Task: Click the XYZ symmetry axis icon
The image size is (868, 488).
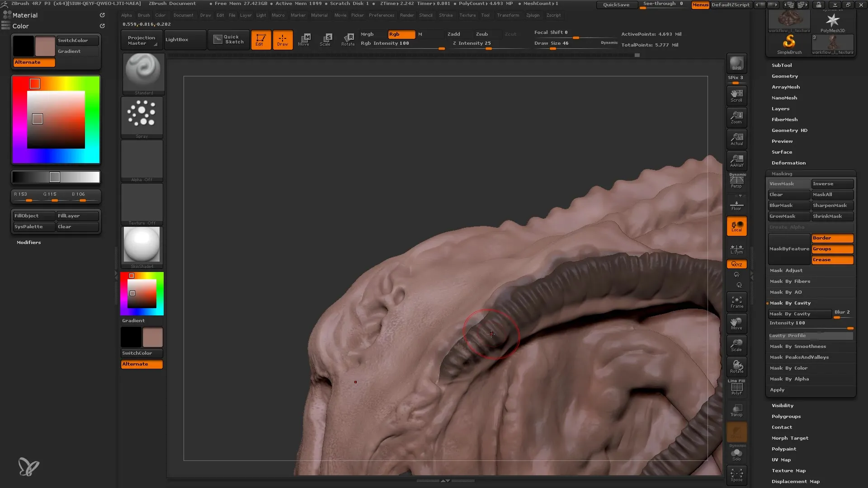Action: (x=736, y=264)
